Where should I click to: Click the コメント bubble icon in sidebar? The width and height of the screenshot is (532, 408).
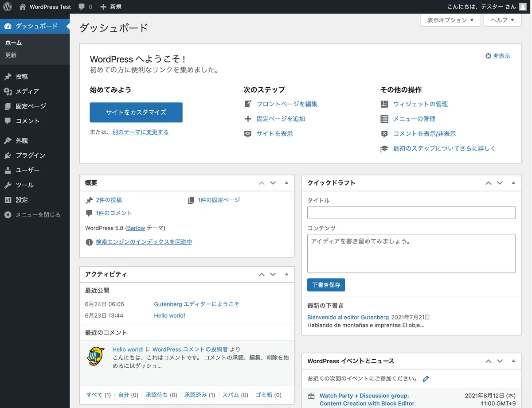pyautogui.click(x=8, y=121)
